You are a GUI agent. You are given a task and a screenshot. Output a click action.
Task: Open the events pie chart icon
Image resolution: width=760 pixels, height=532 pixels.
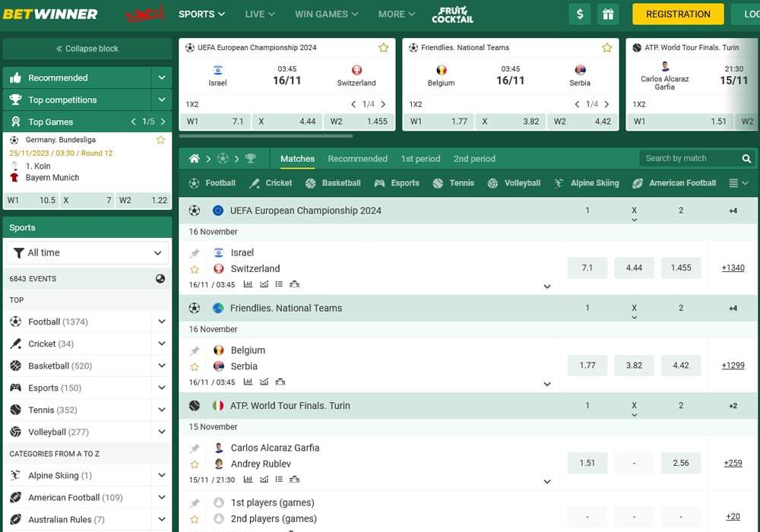(x=160, y=279)
